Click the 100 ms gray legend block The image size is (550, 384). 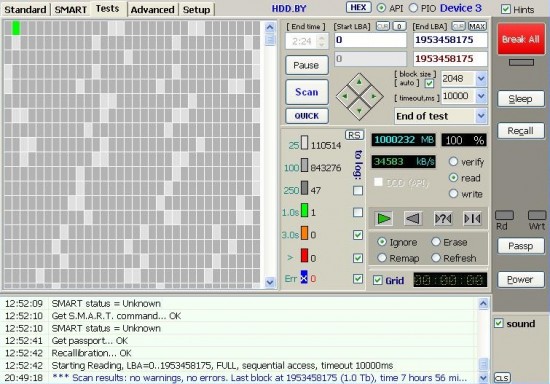pyautogui.click(x=304, y=166)
